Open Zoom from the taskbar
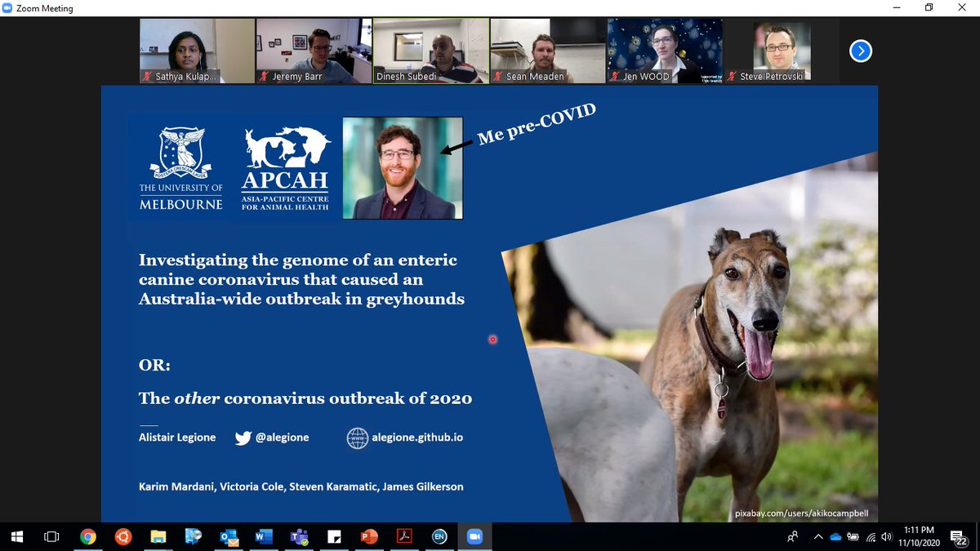 pyautogui.click(x=474, y=537)
